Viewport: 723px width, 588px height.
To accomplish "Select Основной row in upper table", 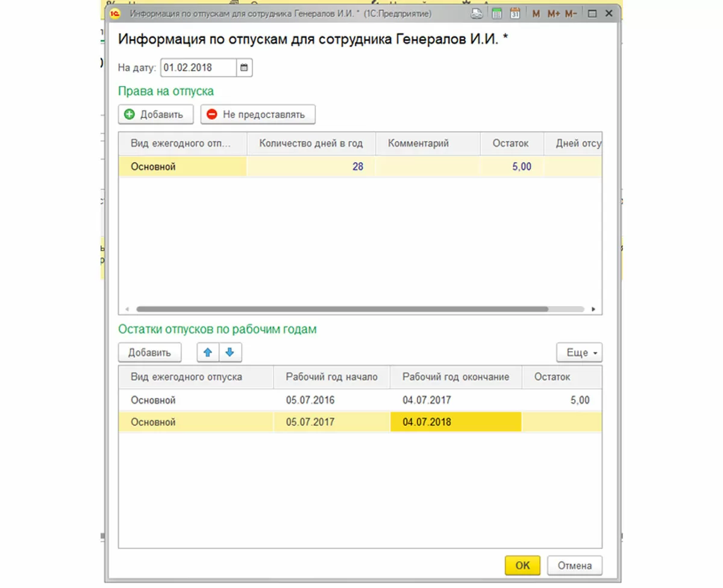I will 360,166.
